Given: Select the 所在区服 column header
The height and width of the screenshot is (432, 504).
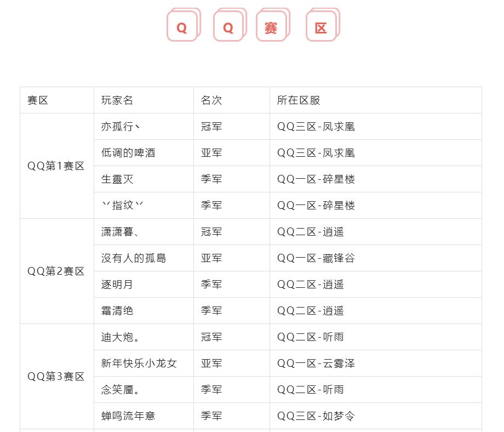Looking at the screenshot, I should 299,100.
